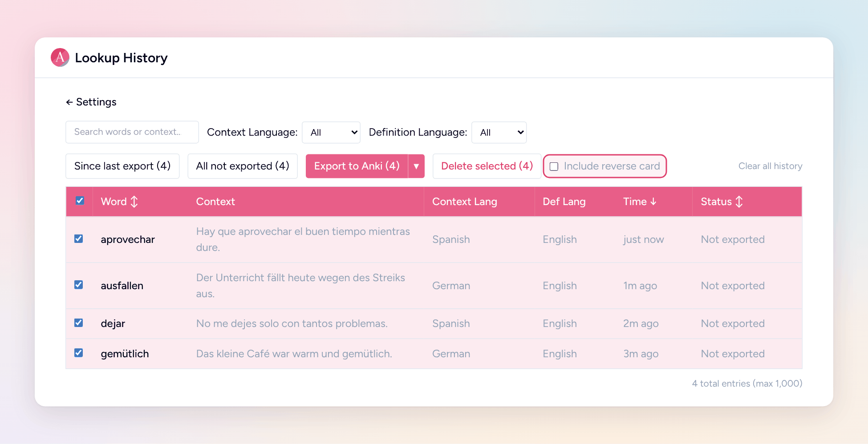The width and height of the screenshot is (868, 444).
Task: Click the word gemütlich
Action: [125, 354]
